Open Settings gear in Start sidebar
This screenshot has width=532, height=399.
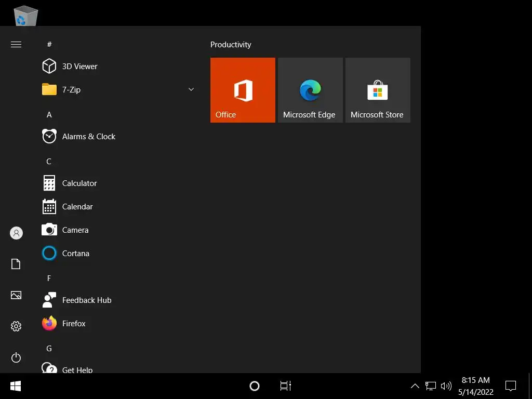16,326
